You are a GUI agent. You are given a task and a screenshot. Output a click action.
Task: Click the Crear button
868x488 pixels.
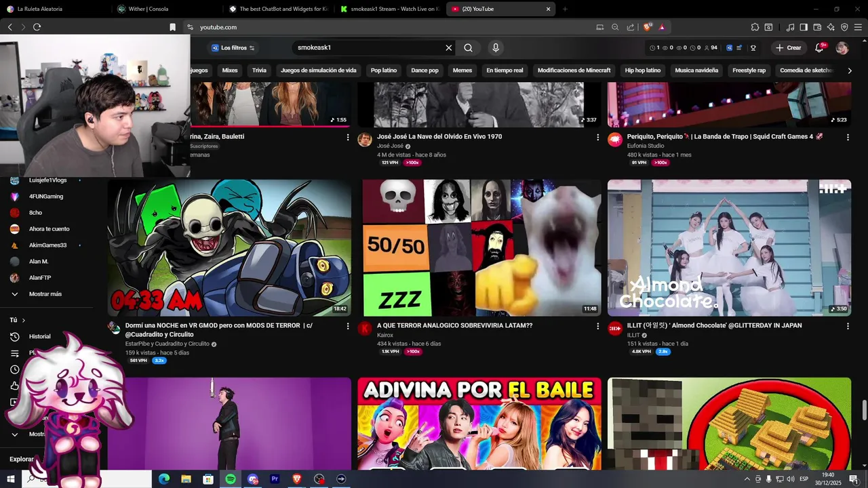(789, 47)
